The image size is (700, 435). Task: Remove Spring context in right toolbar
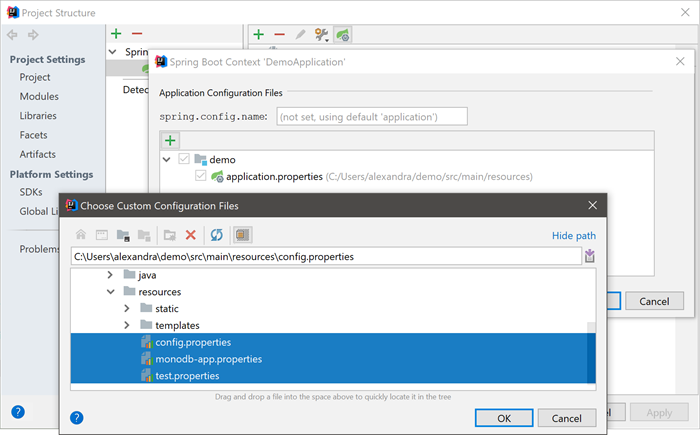[279, 34]
